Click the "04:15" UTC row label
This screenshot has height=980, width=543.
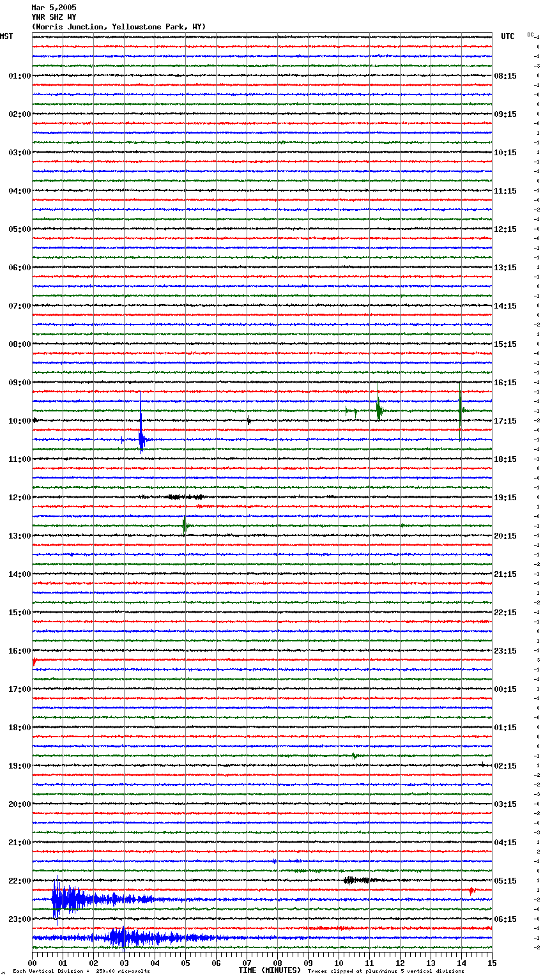505,843
